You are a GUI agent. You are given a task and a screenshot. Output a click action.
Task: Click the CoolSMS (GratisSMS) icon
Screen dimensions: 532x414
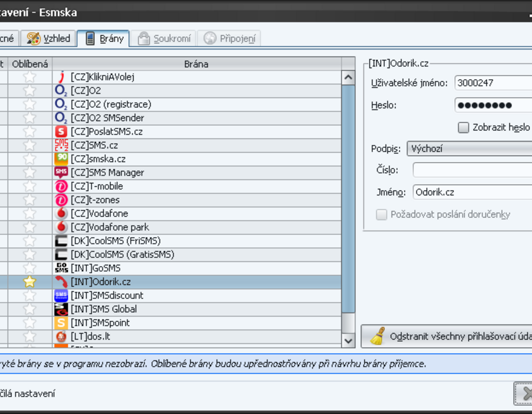coord(61,254)
